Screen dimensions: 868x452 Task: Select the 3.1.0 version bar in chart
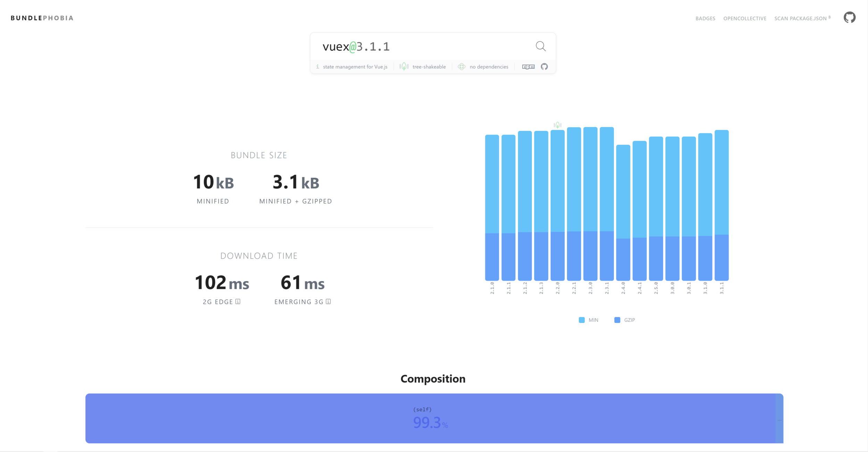[705, 207]
